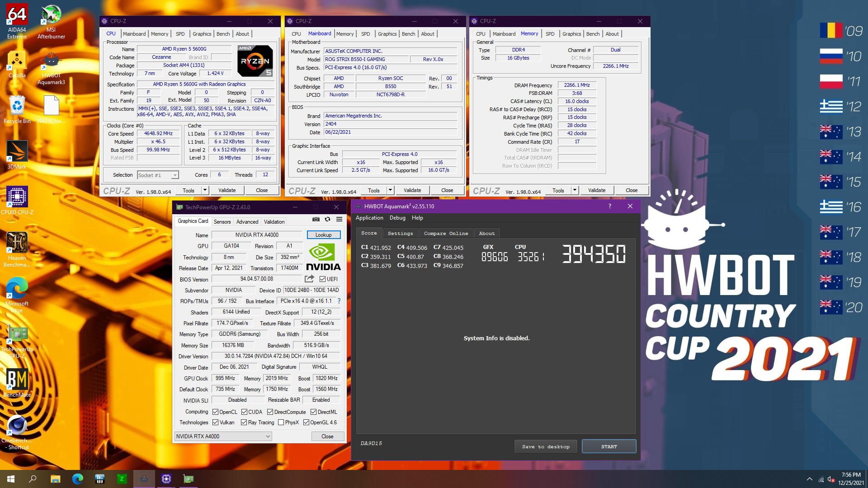Toggle the OpenGL 4.6 checkbox
This screenshot has height=488, width=868.
pos(306,422)
